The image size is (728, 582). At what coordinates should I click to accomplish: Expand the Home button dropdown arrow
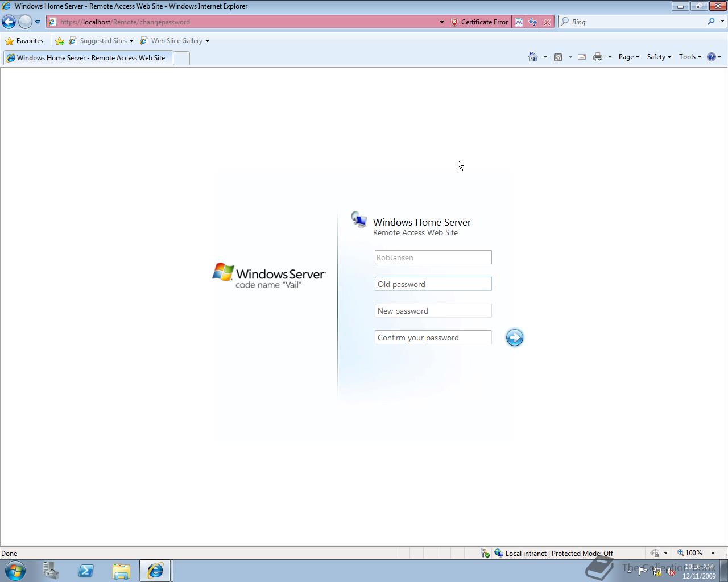click(x=545, y=57)
